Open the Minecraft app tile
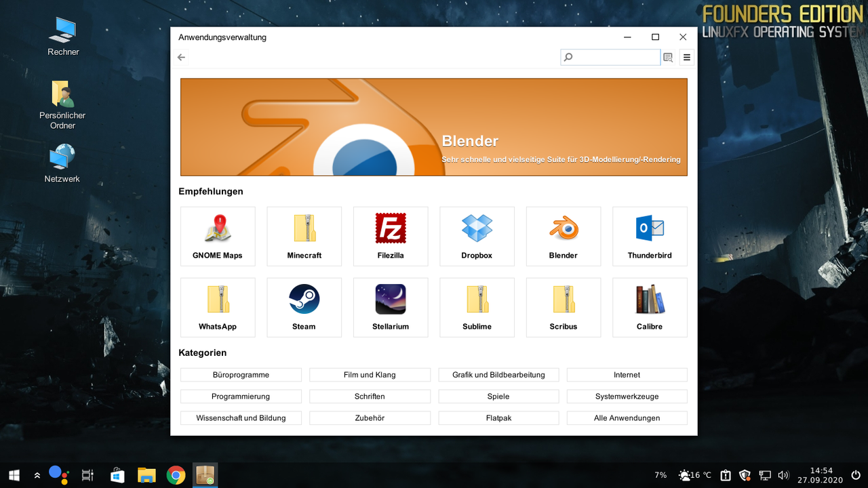This screenshot has height=488, width=868. coord(304,237)
